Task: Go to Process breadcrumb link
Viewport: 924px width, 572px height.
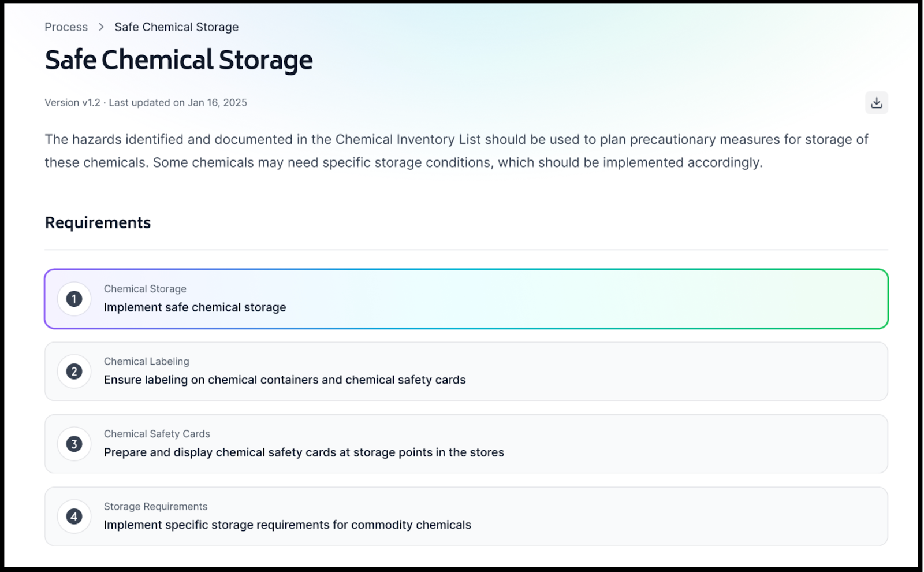Action: [x=66, y=27]
